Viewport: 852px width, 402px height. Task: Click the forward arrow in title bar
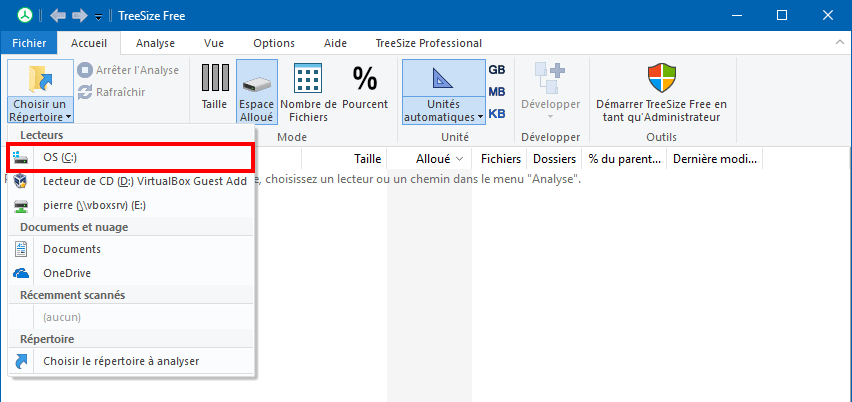(x=79, y=16)
